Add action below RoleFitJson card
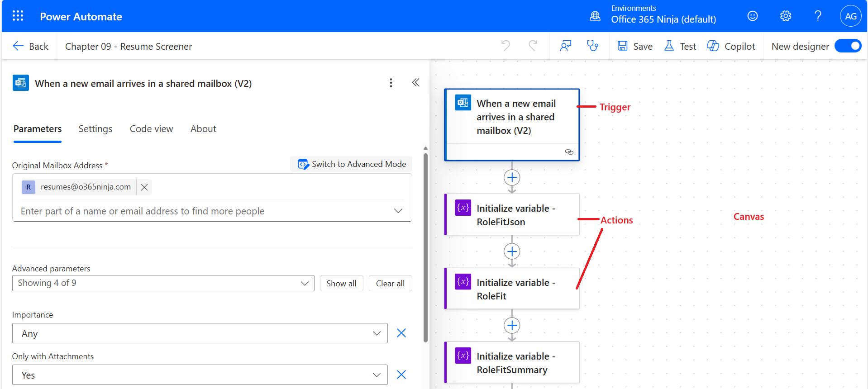 pos(512,251)
